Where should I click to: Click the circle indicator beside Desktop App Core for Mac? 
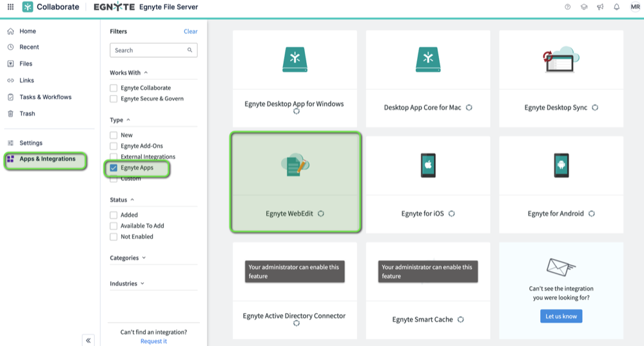coord(469,108)
